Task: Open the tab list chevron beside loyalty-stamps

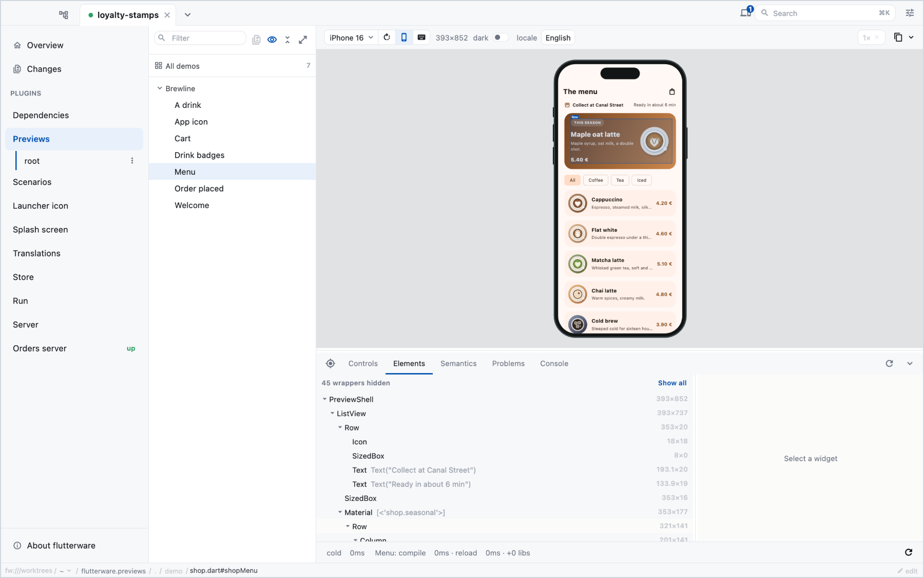Action: [x=187, y=14]
